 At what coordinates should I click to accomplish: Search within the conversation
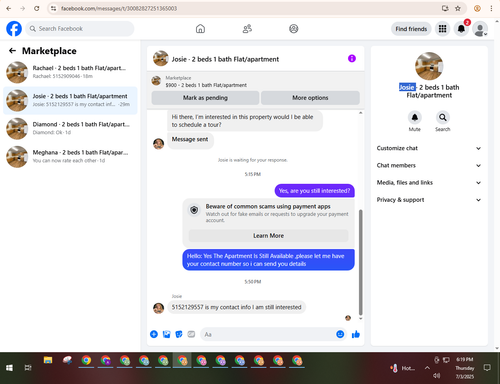point(443,118)
